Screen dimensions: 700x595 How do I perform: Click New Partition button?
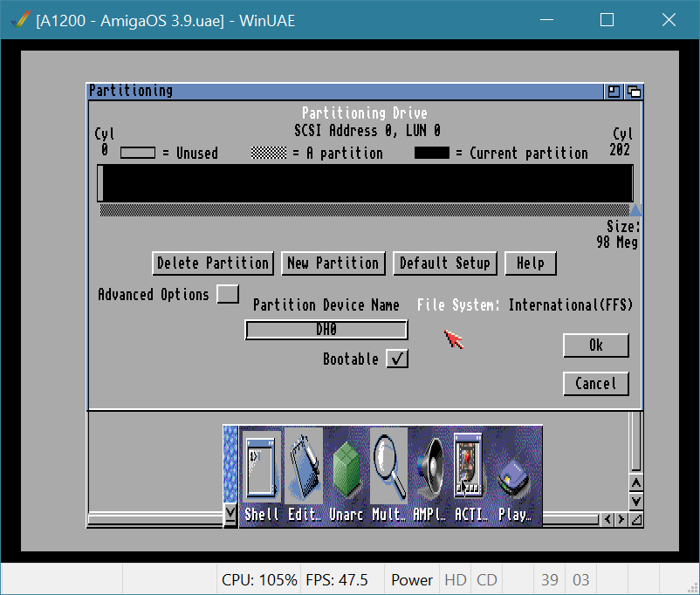[x=333, y=263]
